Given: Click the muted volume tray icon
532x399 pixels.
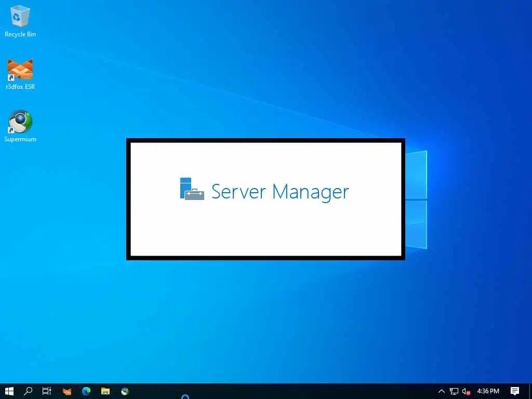Looking at the screenshot, I should [467, 392].
